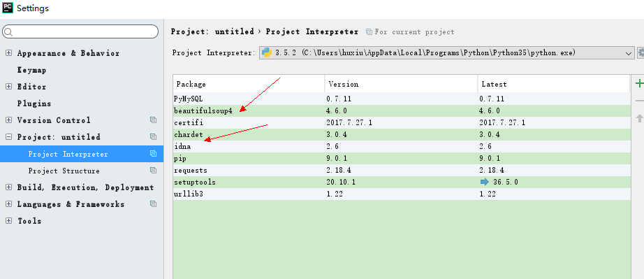
Task: Select the chardet package row
Action: pos(402,134)
